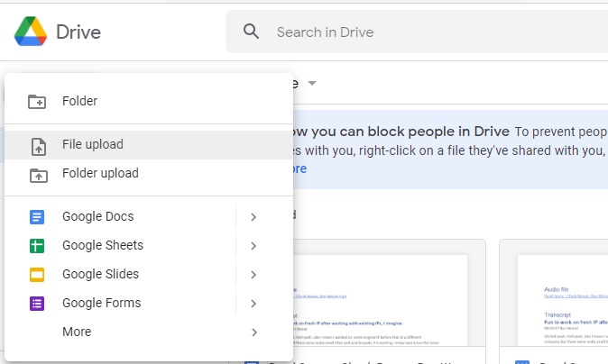Open the My Drive dropdown arrow
Image resolution: width=608 pixels, height=364 pixels.
click(312, 83)
